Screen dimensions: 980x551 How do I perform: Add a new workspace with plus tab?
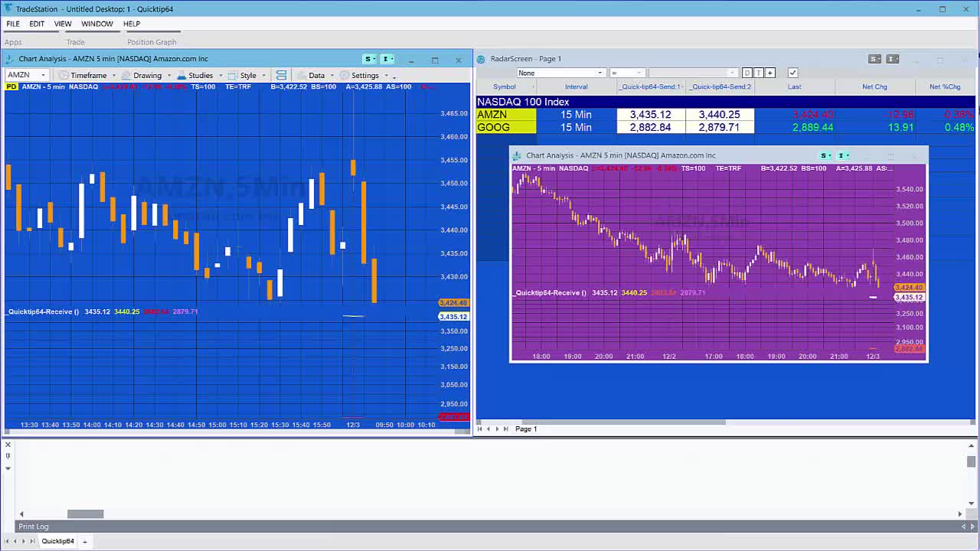click(84, 541)
